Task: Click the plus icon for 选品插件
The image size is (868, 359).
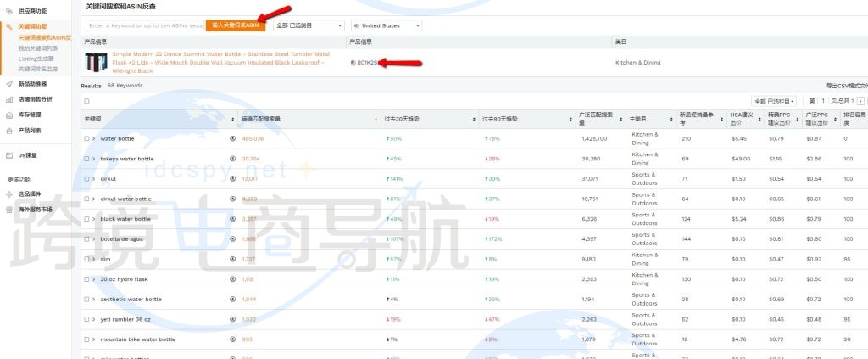Action: coord(9,194)
